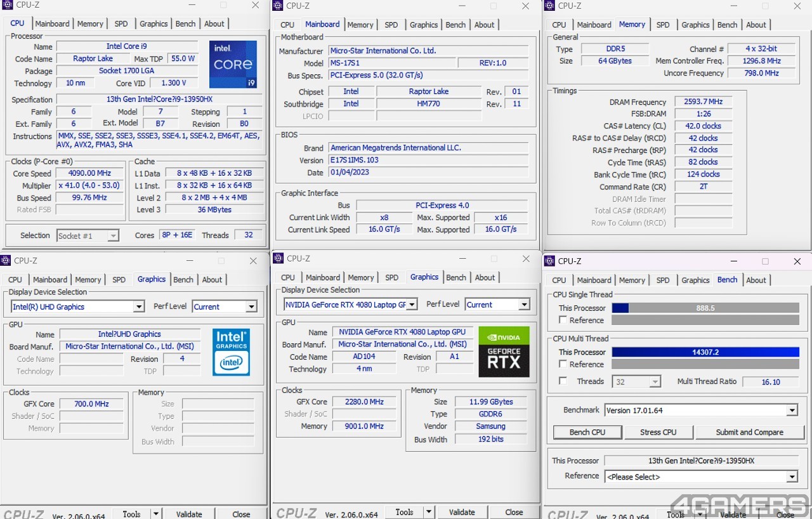Open About tab in Intel UHD Graphics window

click(213, 279)
